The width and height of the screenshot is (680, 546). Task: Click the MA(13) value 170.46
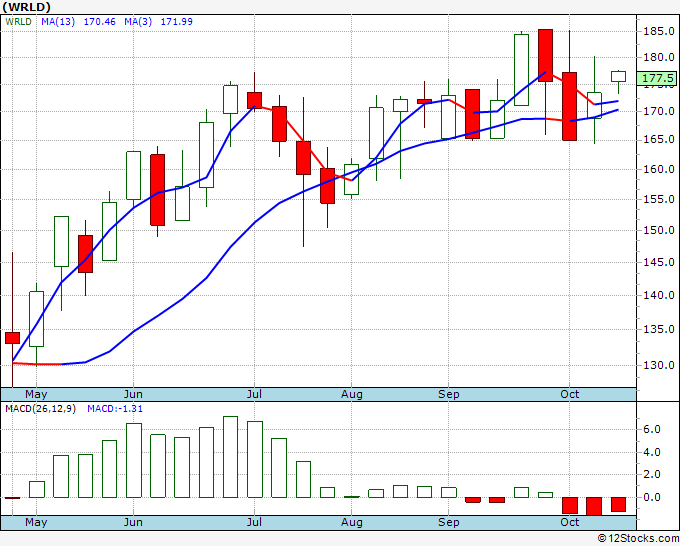click(99, 22)
